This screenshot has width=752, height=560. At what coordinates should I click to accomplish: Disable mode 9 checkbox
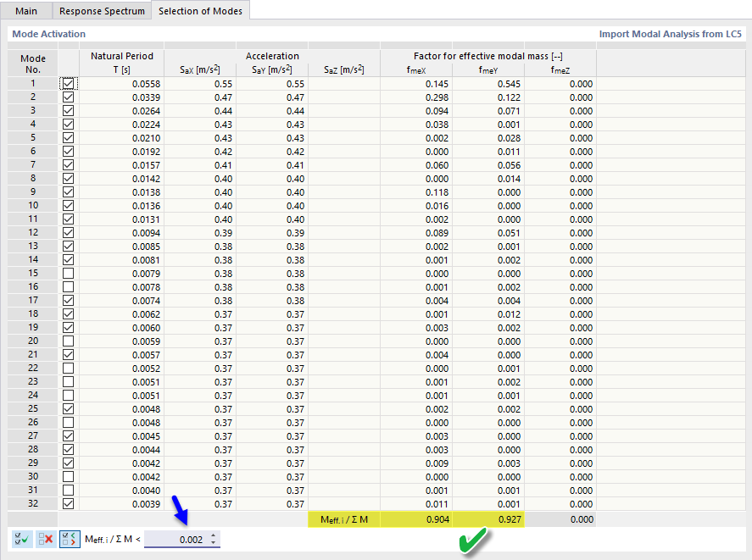pos(68,191)
